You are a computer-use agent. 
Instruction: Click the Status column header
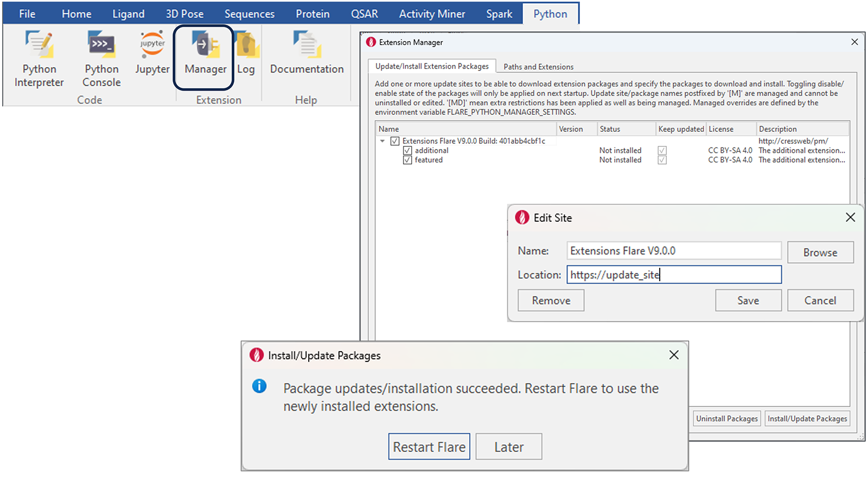pos(627,129)
